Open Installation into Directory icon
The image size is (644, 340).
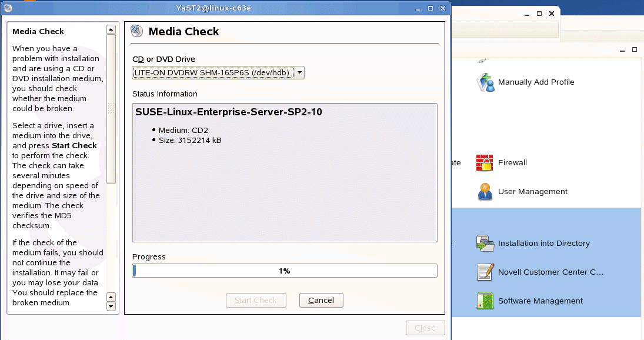485,244
